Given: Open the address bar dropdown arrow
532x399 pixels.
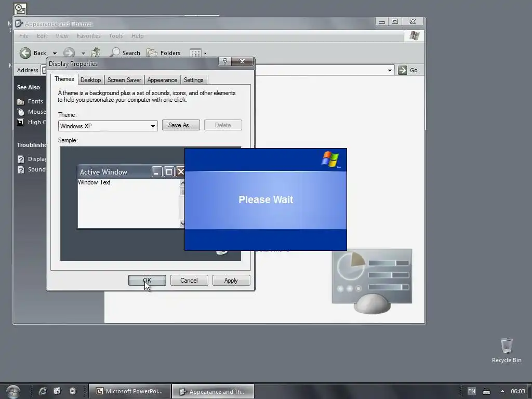Looking at the screenshot, I should pyautogui.click(x=390, y=71).
